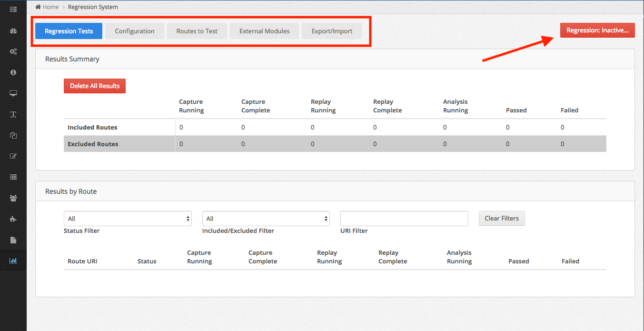Open the puzzle piece extensions icon
Image resolution: width=644 pixels, height=331 pixels.
click(x=13, y=219)
